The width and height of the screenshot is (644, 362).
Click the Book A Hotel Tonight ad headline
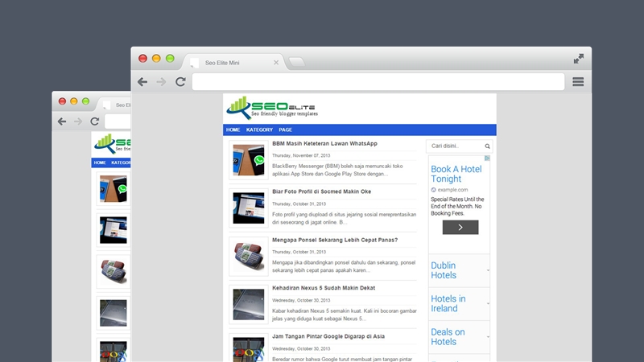click(456, 174)
